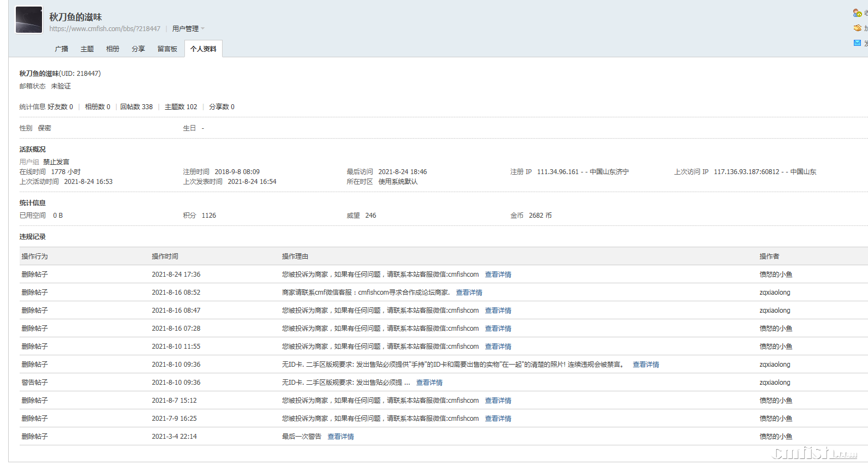Screen dimensions: 868x465
Task: View details for 最后一次警告 record
Action: point(340,437)
